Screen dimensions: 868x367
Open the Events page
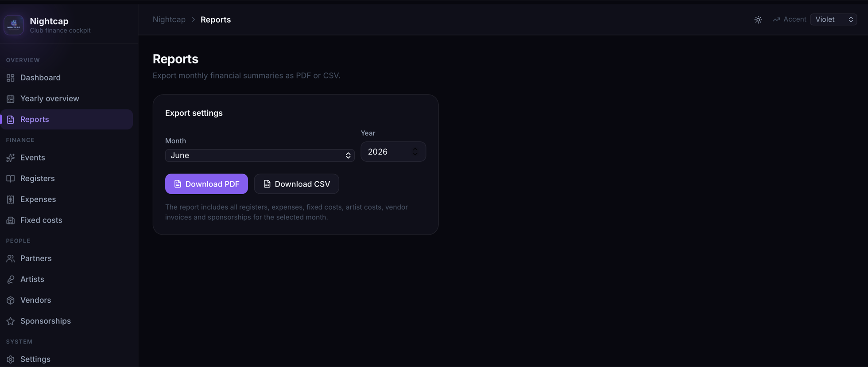coord(66,157)
